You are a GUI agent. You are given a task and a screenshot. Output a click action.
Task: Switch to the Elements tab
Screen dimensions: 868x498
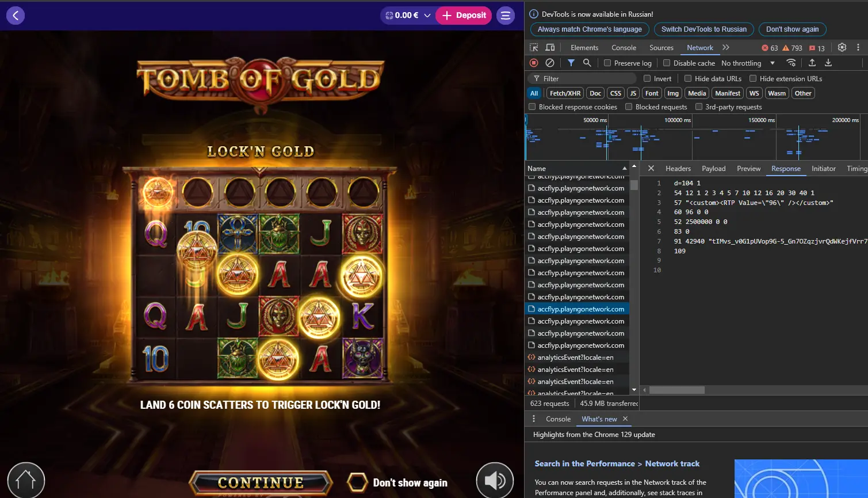pyautogui.click(x=584, y=48)
